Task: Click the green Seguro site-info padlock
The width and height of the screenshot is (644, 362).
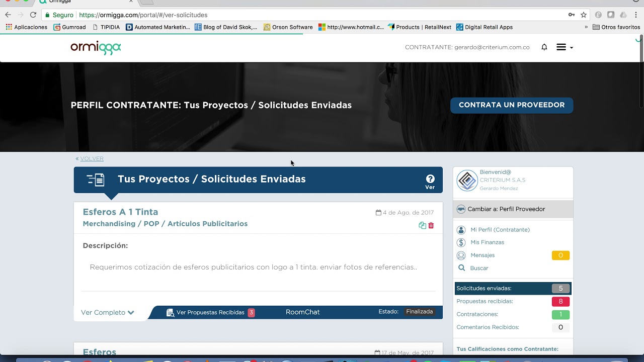Action: [x=47, y=15]
